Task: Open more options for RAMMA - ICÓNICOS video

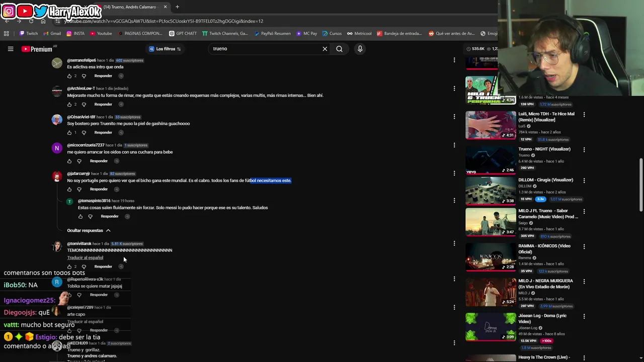Action: [584, 246]
